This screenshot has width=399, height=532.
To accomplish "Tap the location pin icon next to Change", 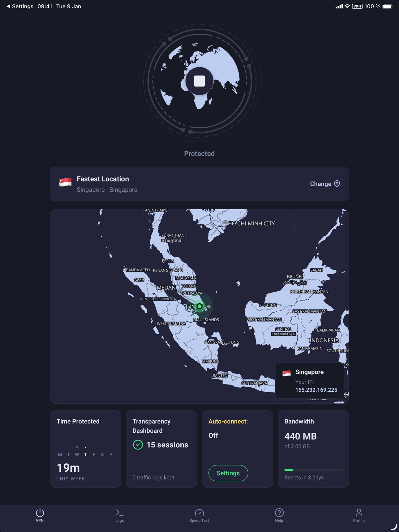I will tap(337, 184).
